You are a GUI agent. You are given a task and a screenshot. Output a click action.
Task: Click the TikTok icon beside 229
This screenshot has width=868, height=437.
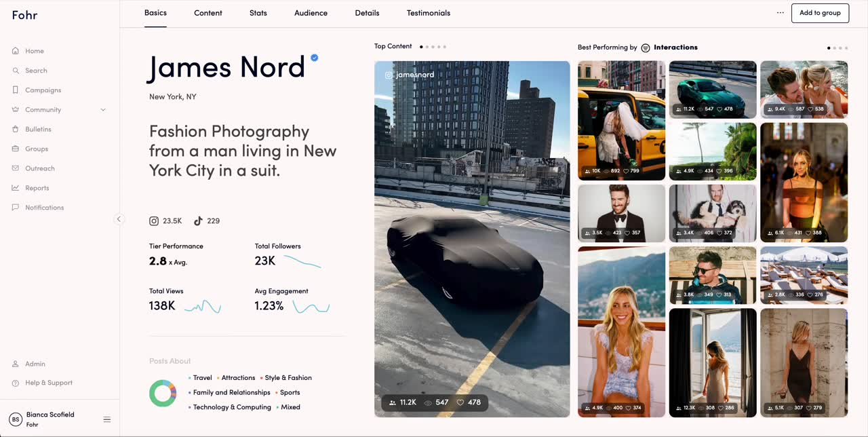click(198, 221)
